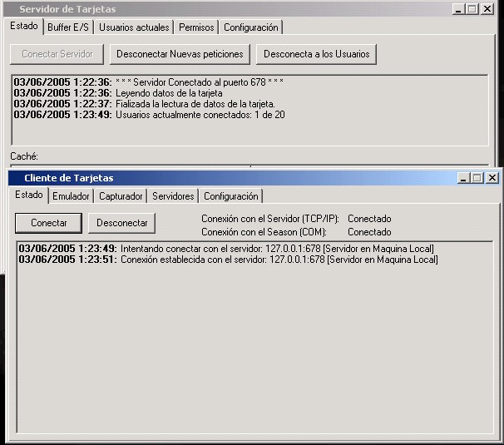504x445 pixels.
Task: Open the Emulador tab
Action: 71,196
